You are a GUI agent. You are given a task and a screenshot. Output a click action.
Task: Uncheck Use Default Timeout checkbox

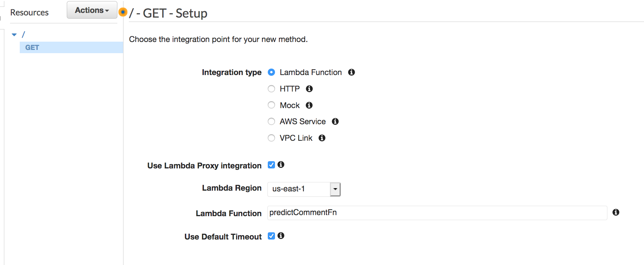point(271,236)
